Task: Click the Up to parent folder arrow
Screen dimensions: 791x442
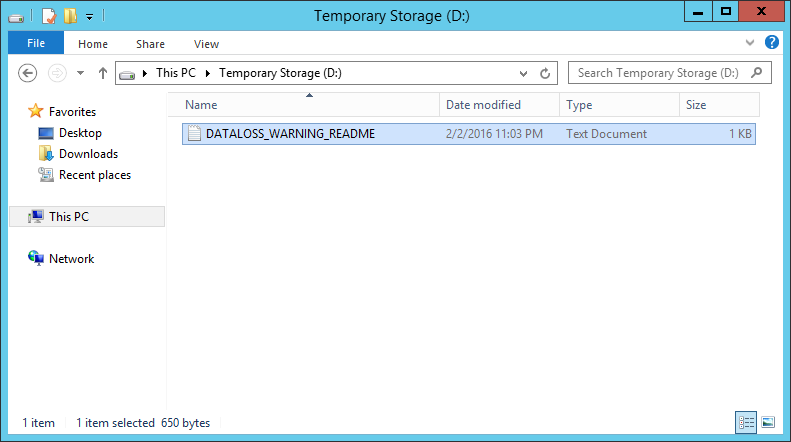Action: click(x=103, y=73)
